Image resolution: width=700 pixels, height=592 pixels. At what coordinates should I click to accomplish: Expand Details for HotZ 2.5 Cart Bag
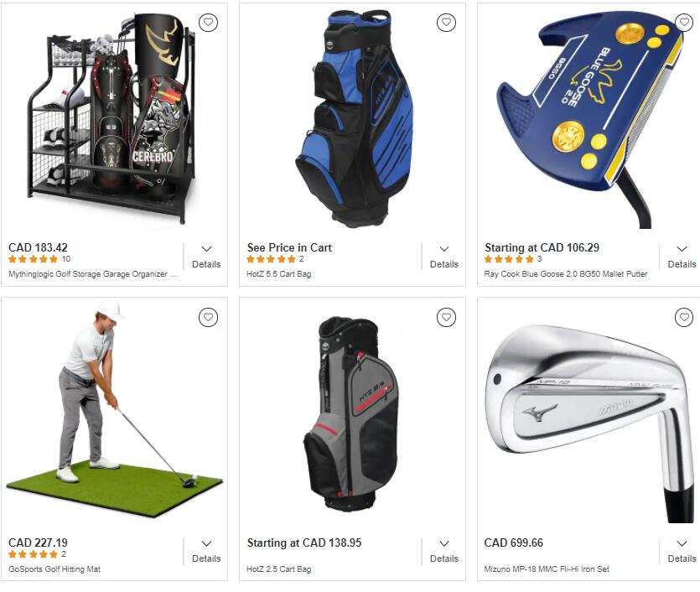tap(444, 552)
